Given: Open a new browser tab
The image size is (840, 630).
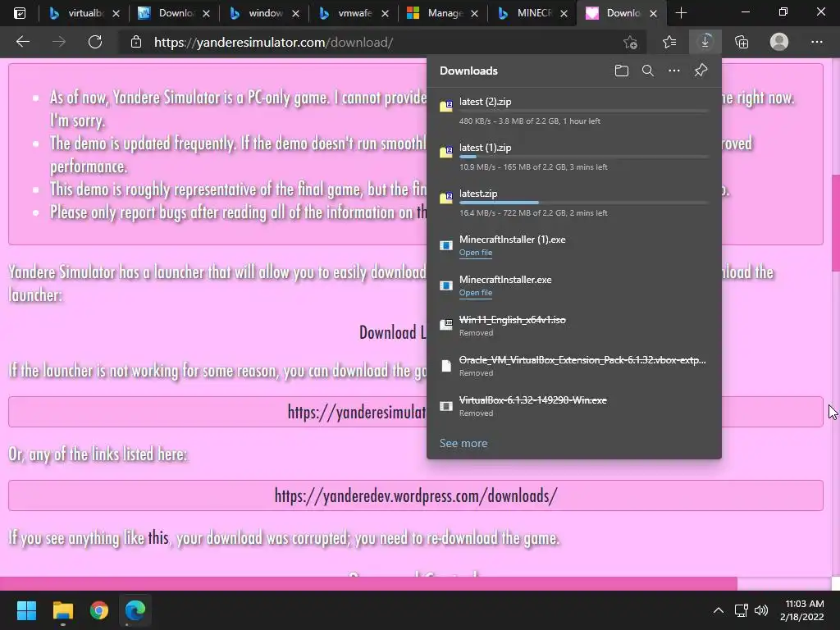Looking at the screenshot, I should click(681, 13).
